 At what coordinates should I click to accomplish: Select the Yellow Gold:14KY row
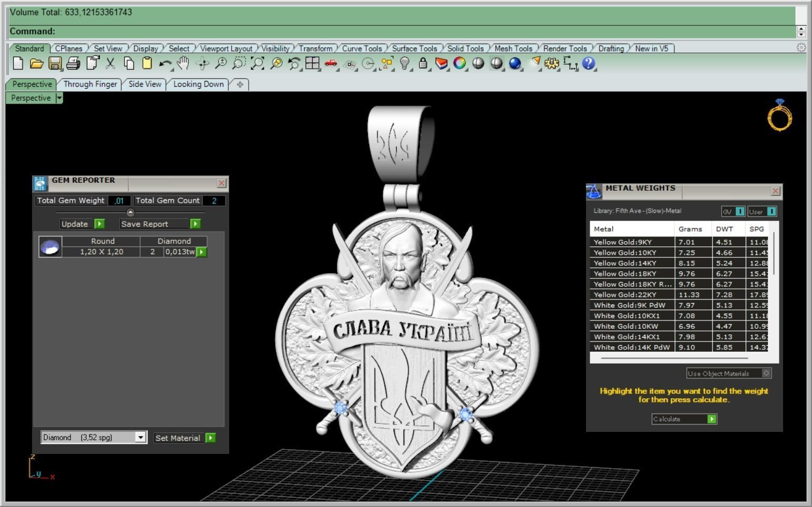[679, 263]
